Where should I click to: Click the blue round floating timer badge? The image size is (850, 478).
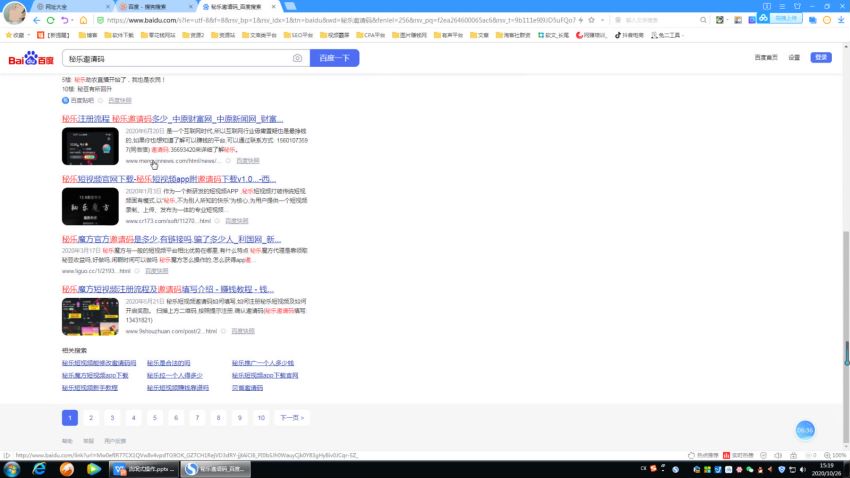tap(805, 430)
